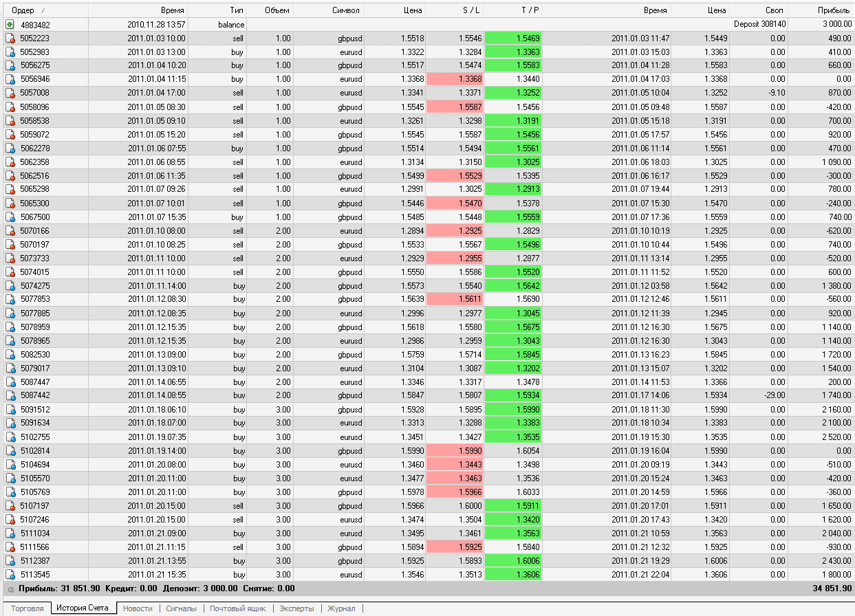Viewport: 855px width, 616px height.
Task: Click the red S/L cell 1.5990
Action: [455, 450]
